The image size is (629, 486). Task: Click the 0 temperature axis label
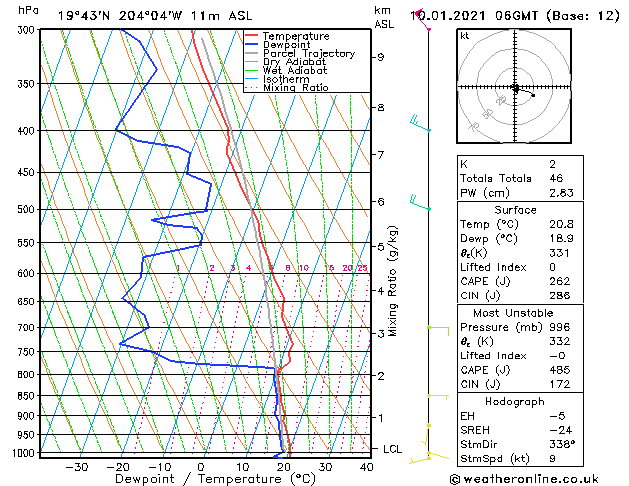pyautogui.click(x=201, y=468)
